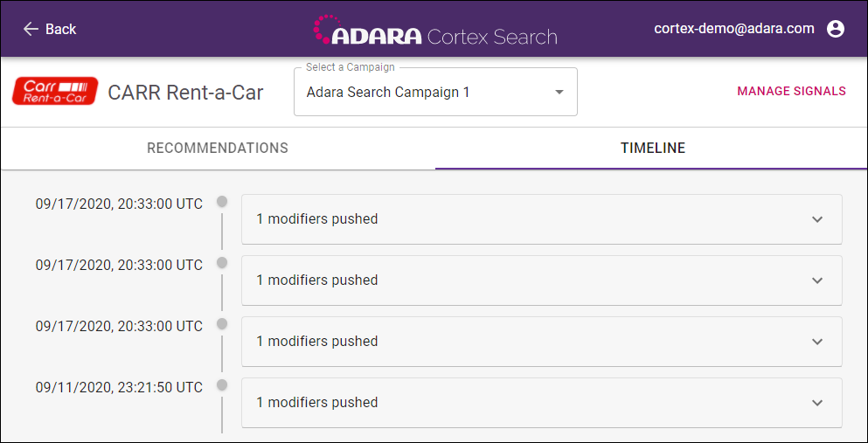Click the ADARA Cortex Search logo
The height and width of the screenshot is (443, 868).
(x=435, y=31)
